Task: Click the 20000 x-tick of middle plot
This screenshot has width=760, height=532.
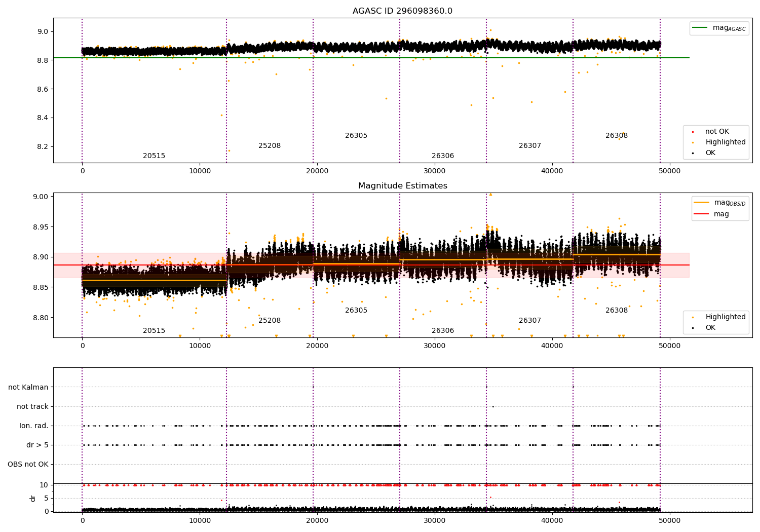Action: pyautogui.click(x=317, y=346)
